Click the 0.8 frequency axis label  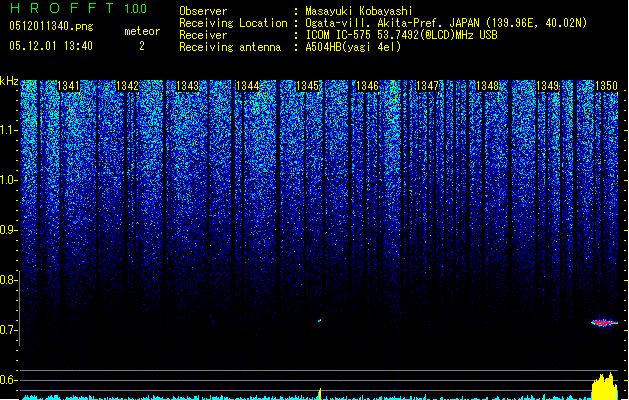coord(8,280)
